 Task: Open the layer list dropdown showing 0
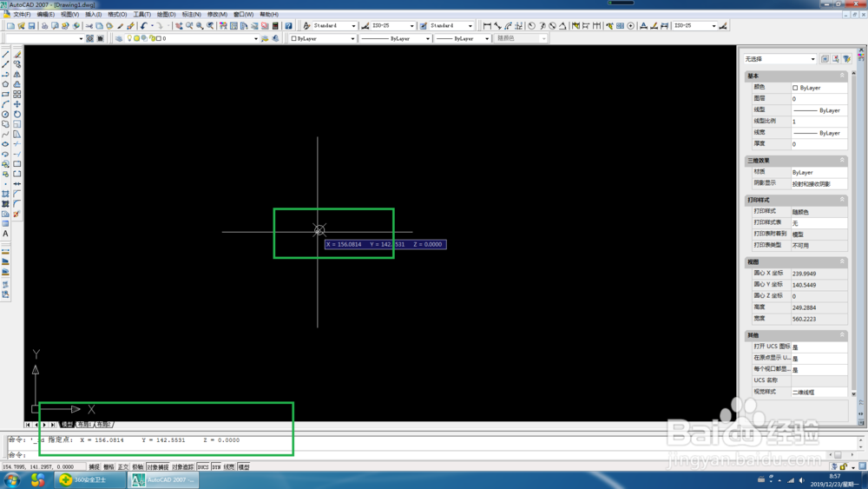pos(191,39)
